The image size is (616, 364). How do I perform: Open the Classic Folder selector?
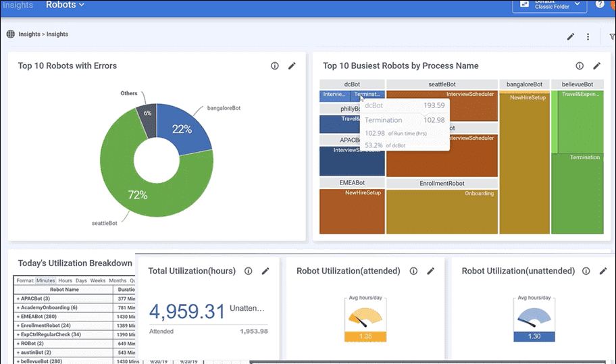[550, 5]
